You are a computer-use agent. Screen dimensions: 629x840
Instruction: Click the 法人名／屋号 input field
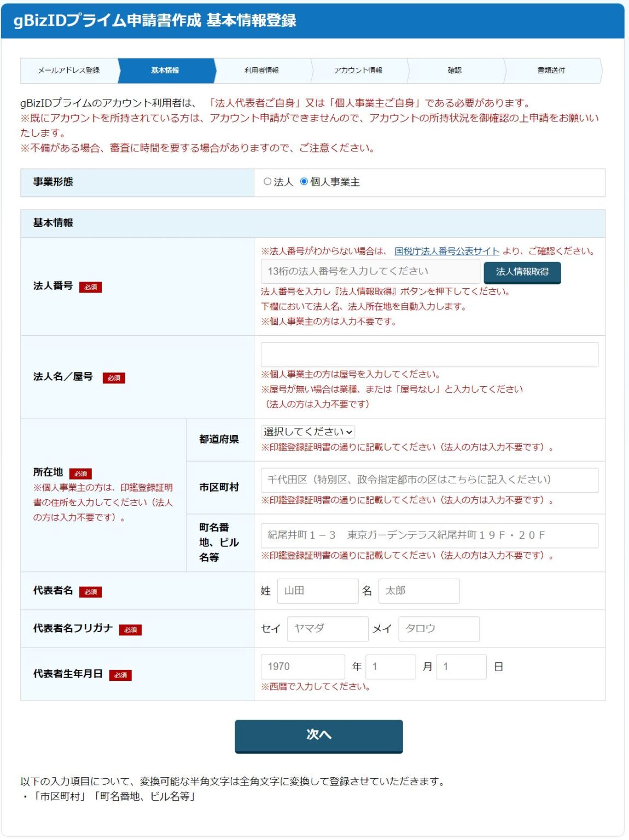click(x=429, y=354)
